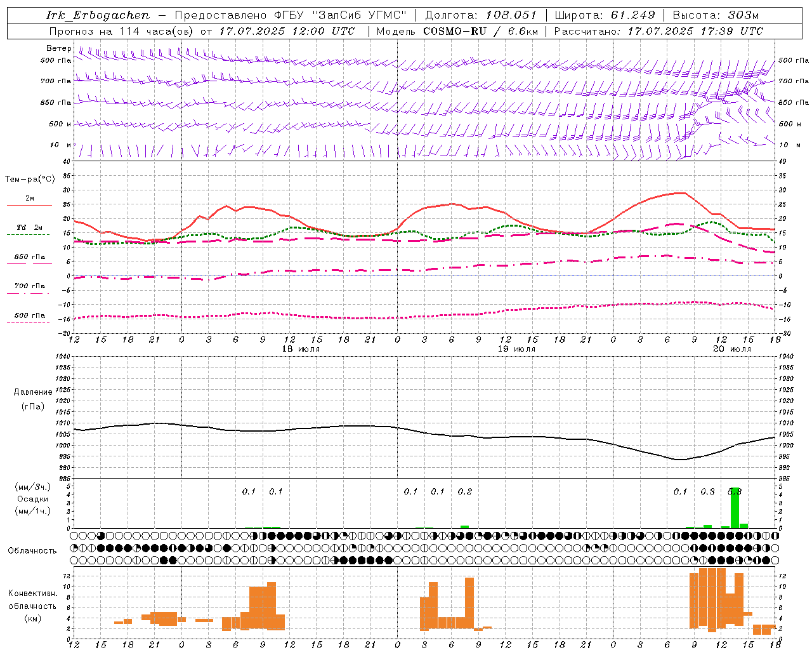
Task: Click the 0.3 precipitation value
Action: pyautogui.click(x=707, y=491)
